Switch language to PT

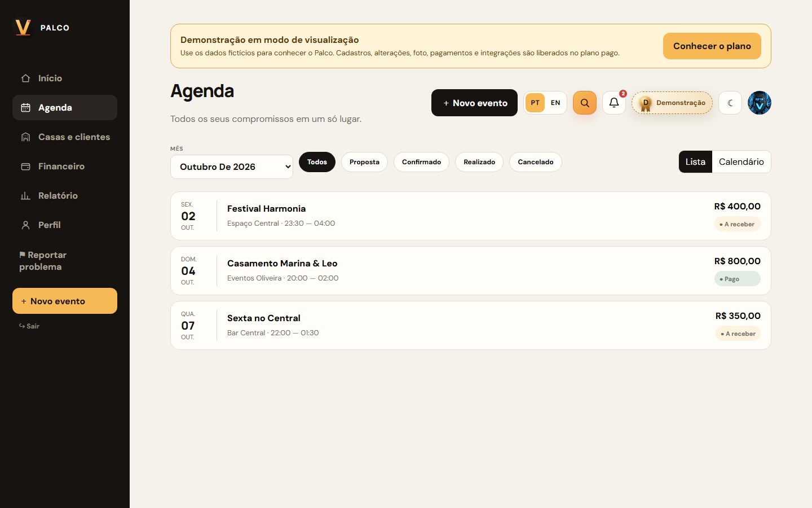pos(535,103)
